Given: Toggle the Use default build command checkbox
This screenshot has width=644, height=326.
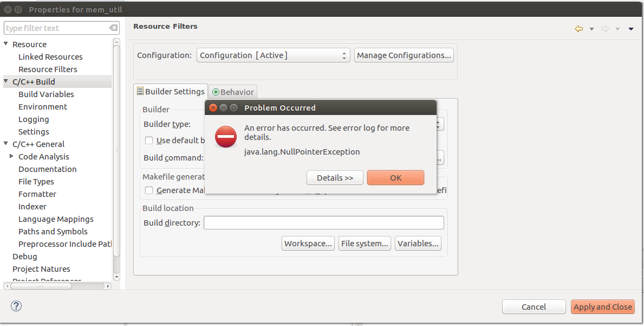Looking at the screenshot, I should click(x=149, y=140).
